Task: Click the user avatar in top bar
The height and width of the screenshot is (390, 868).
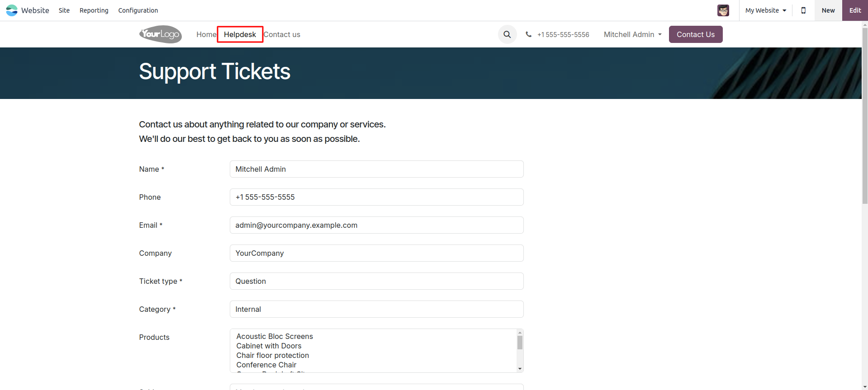Action: [723, 10]
